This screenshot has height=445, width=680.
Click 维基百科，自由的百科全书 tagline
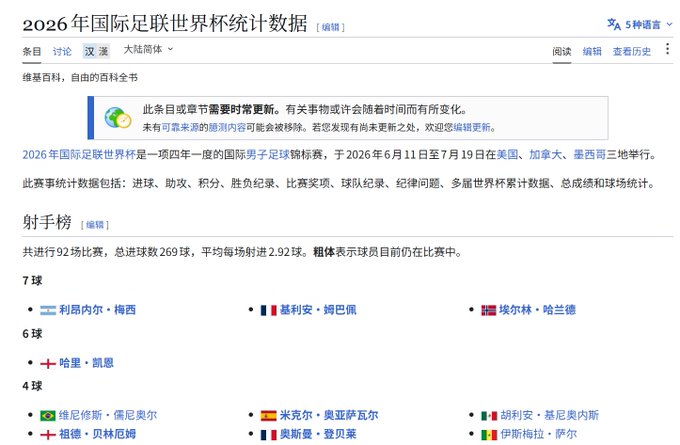[80, 78]
